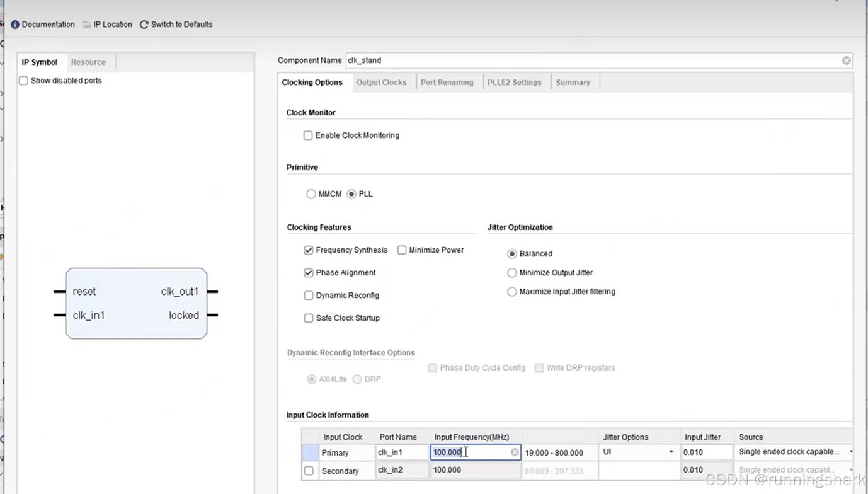Click the Primary Input Jitter 0.010 field
The width and height of the screenshot is (868, 494).
707,452
